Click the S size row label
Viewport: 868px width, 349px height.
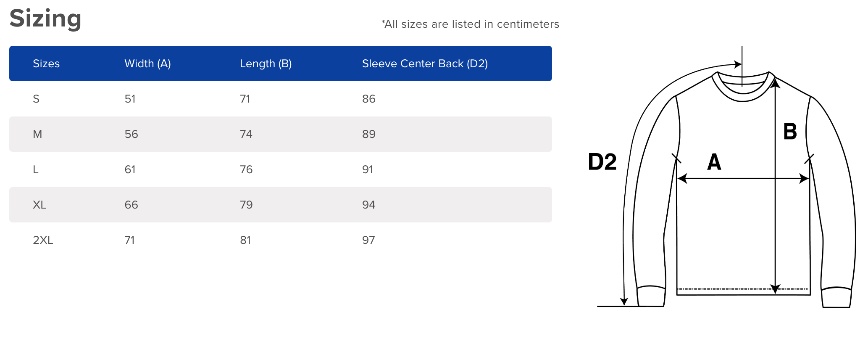(x=36, y=99)
